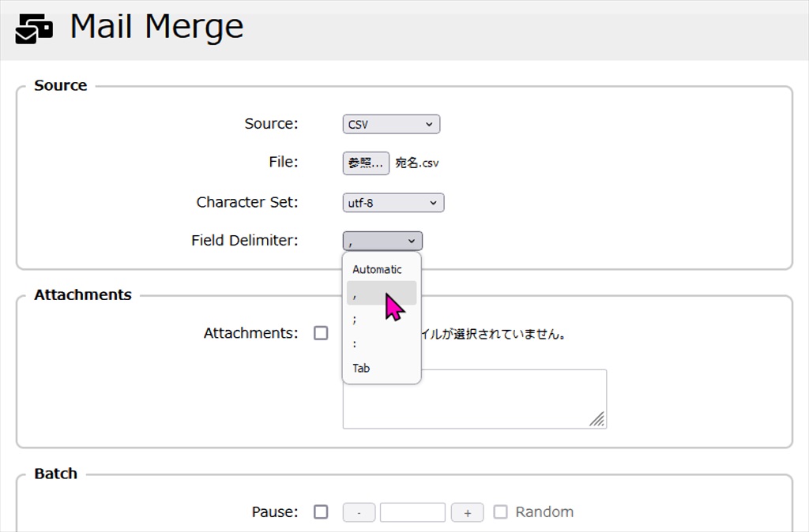Image resolution: width=809 pixels, height=532 pixels.
Task: Click the selected file name 宛名.csv
Action: (416, 163)
